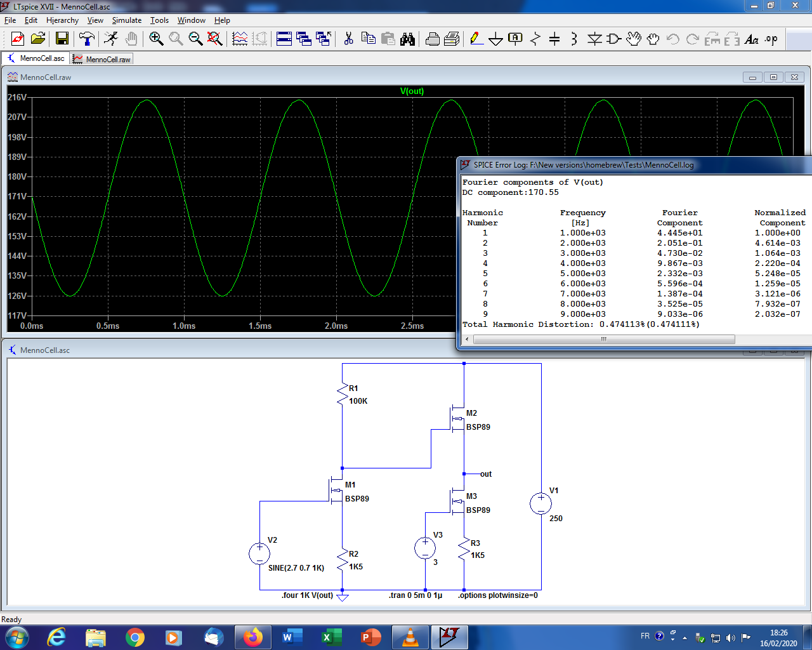Select the Resistor placement tool
812x650 pixels.
535,39
